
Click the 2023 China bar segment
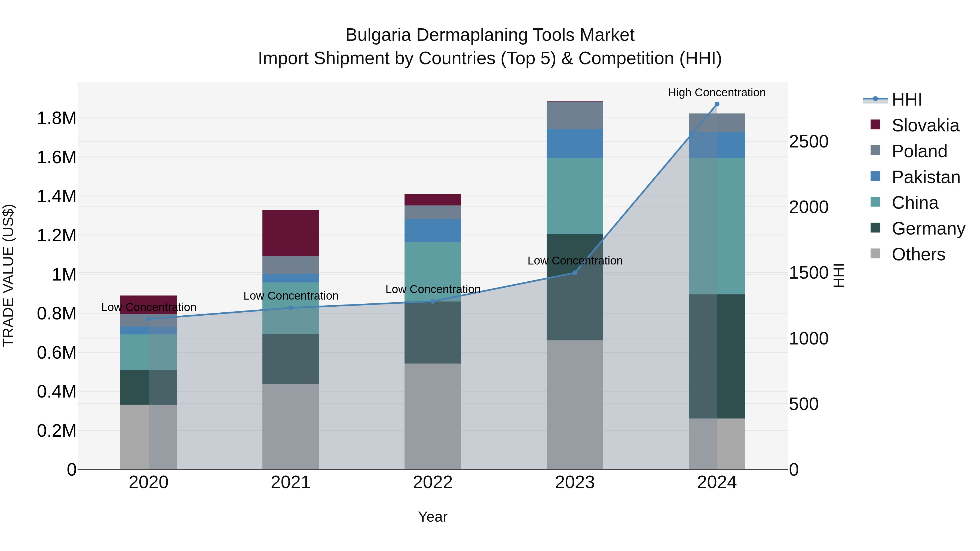pos(575,196)
